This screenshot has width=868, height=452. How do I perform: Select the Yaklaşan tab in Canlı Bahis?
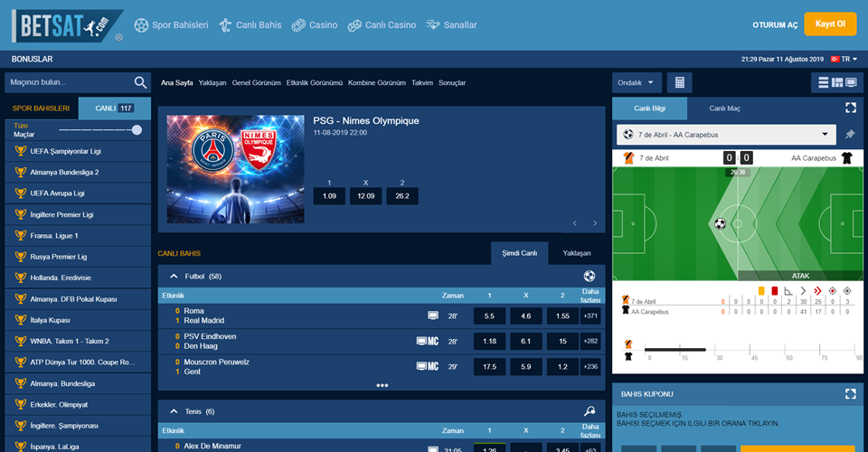(577, 253)
